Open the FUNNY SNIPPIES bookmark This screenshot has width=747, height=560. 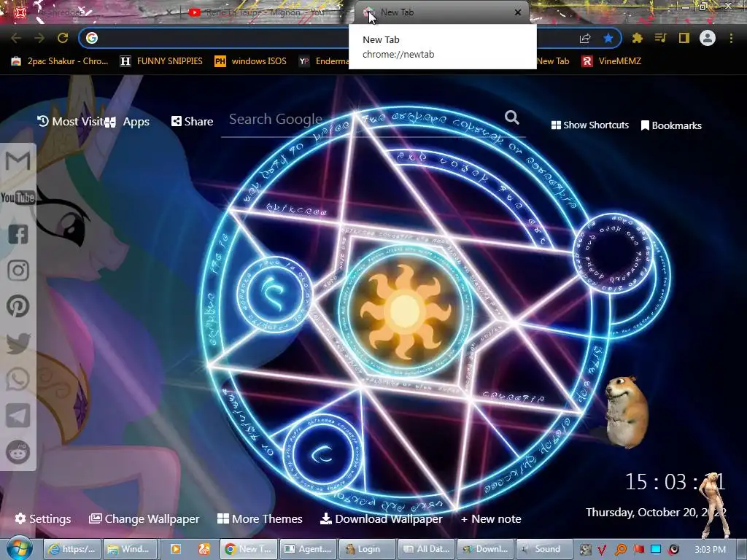point(161,61)
